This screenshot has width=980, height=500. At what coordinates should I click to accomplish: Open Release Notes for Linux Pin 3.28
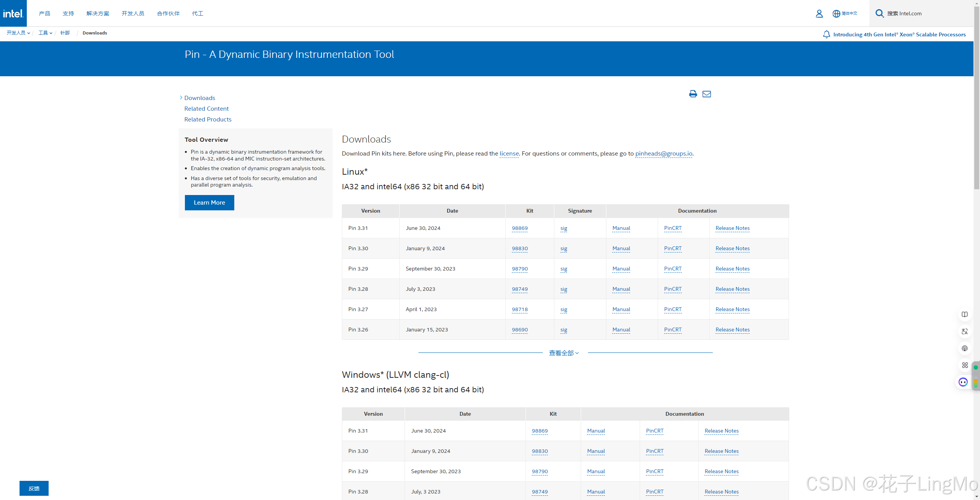point(733,289)
